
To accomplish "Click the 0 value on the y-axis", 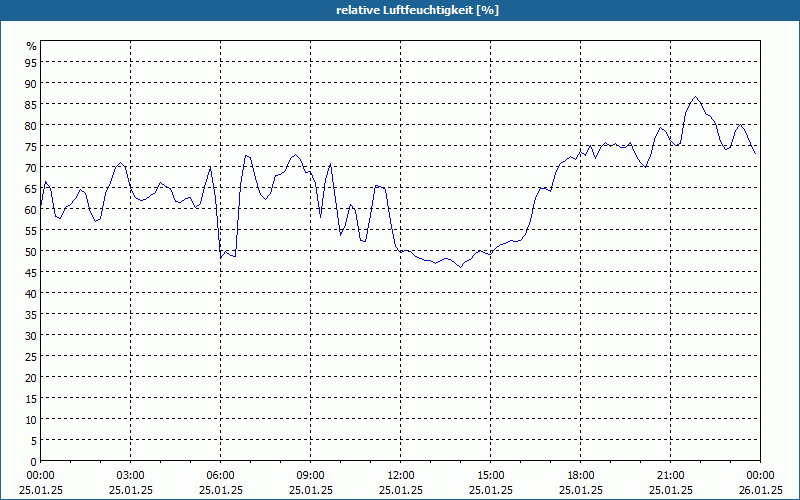I will (34, 462).
